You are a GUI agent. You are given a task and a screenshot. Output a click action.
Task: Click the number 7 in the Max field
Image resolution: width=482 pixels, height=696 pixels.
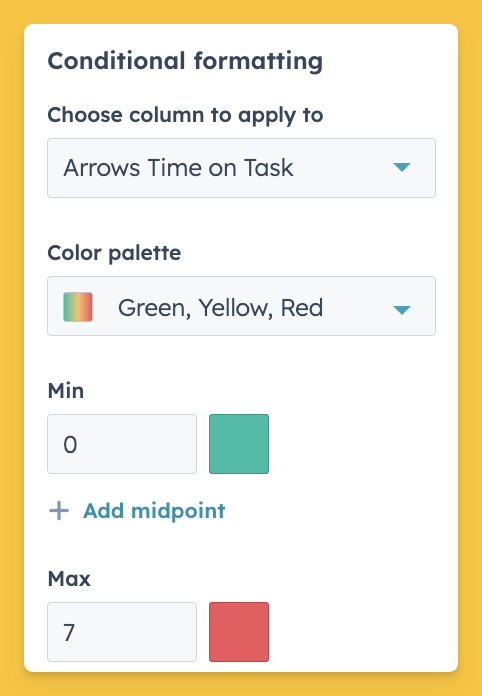click(69, 633)
